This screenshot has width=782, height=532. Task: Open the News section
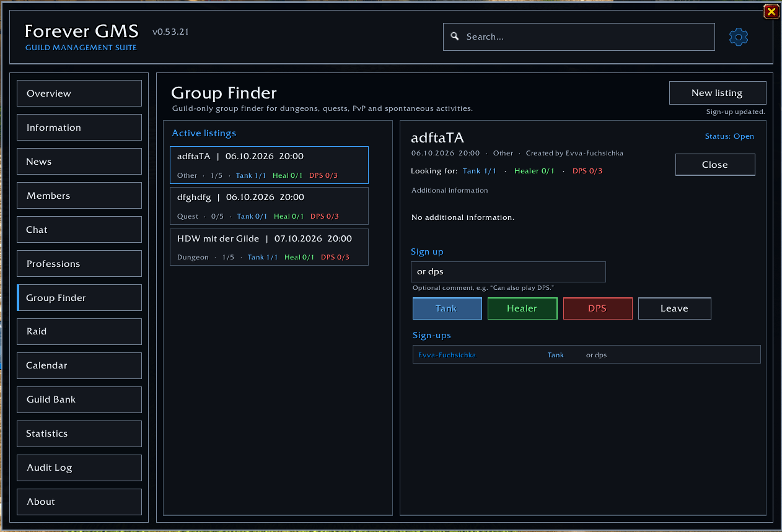click(79, 162)
